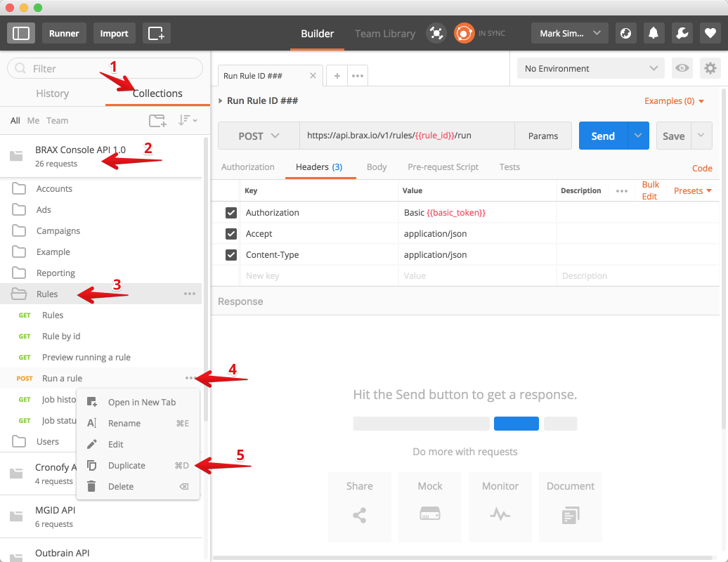Open the Rules folder ellipsis menu
The height and width of the screenshot is (562, 728).
point(190,294)
